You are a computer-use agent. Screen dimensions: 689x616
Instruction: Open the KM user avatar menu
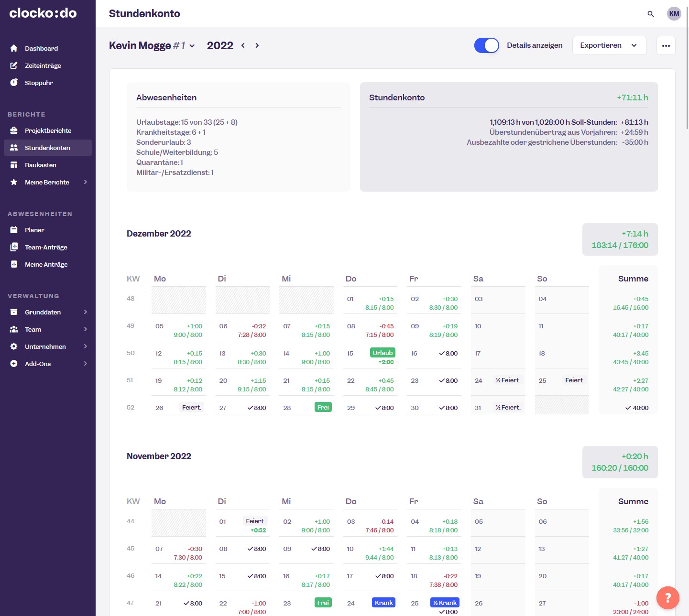tap(674, 14)
